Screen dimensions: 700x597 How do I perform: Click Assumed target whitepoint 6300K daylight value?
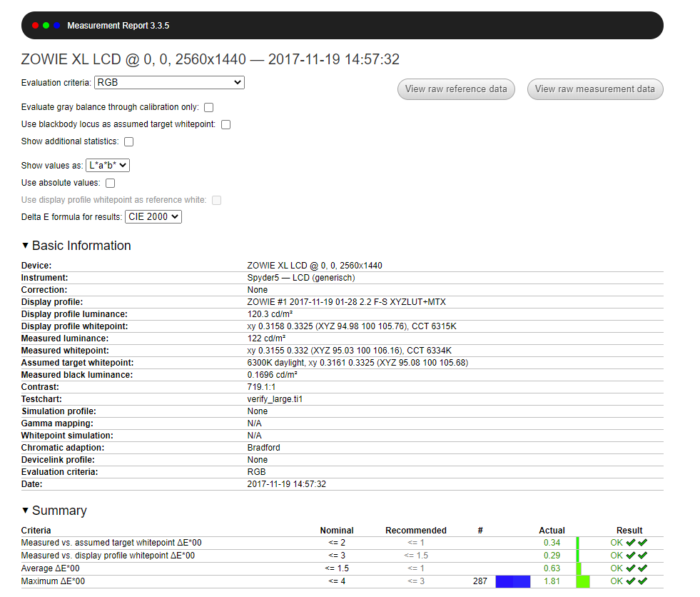coord(357,362)
